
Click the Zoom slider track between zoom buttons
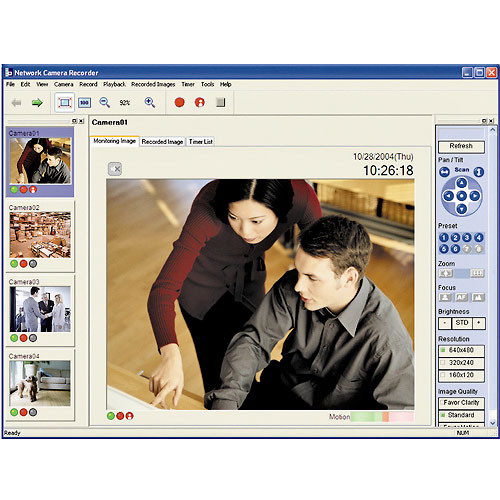[461, 273]
